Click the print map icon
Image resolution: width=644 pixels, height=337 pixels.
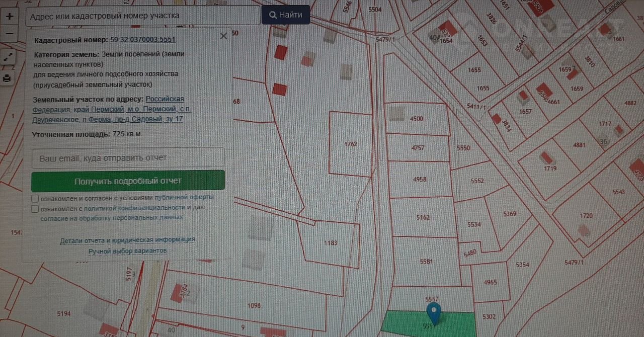tap(8, 78)
